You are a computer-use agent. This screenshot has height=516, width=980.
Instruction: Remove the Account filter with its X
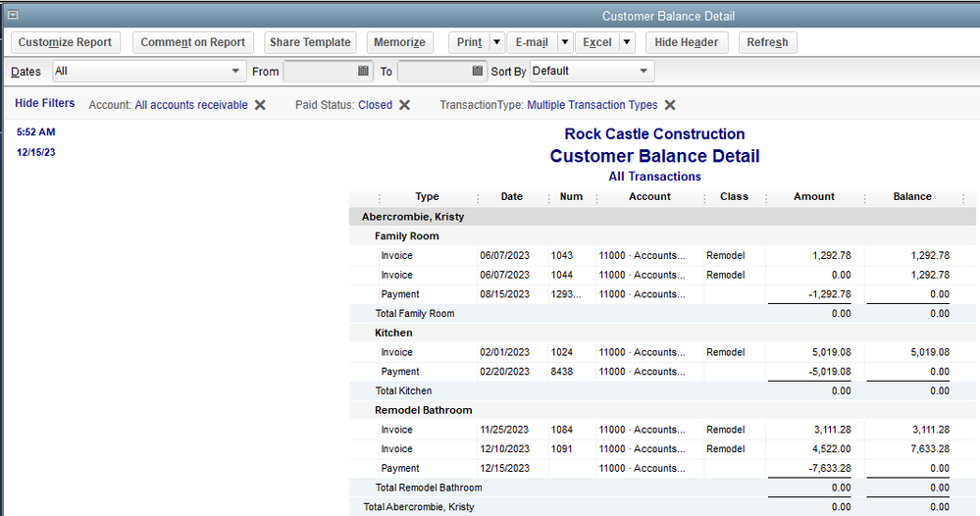tap(260, 105)
